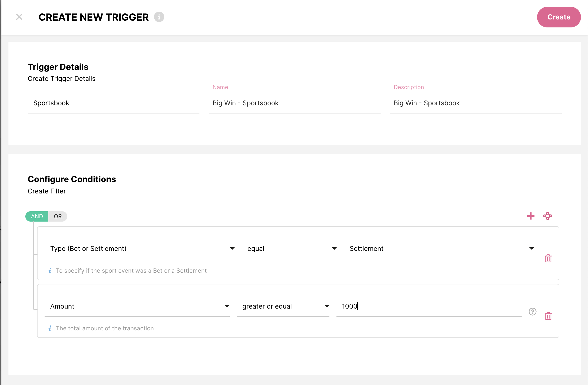Click the info icon under Amount condition
The image size is (588, 385).
coord(50,328)
